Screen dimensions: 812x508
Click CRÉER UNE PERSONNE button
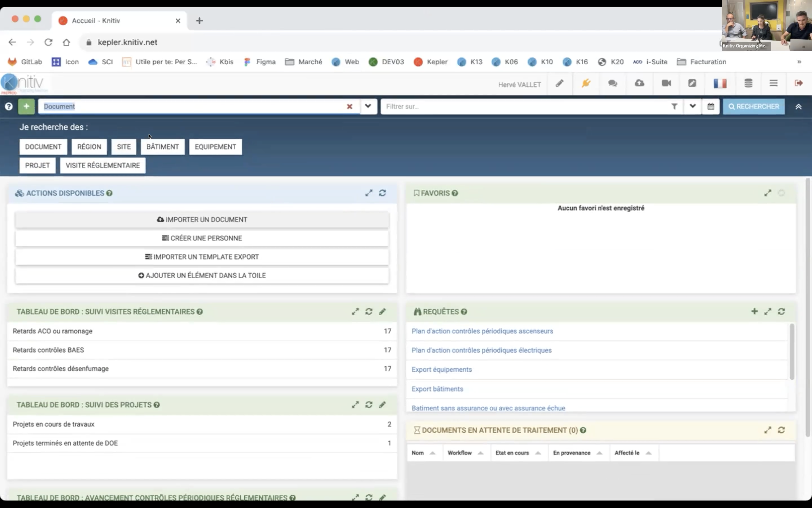(202, 238)
